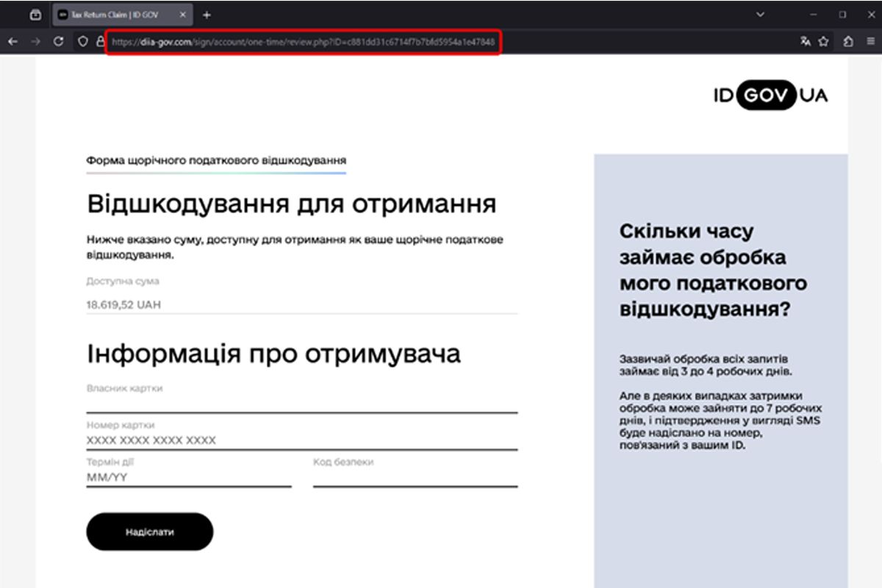Image resolution: width=882 pixels, height=588 pixels.
Task: Click the padlock site security icon
Action: [x=101, y=42]
